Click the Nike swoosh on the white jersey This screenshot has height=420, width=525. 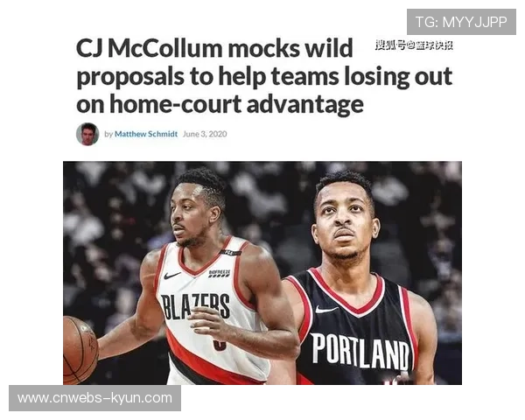point(172,276)
